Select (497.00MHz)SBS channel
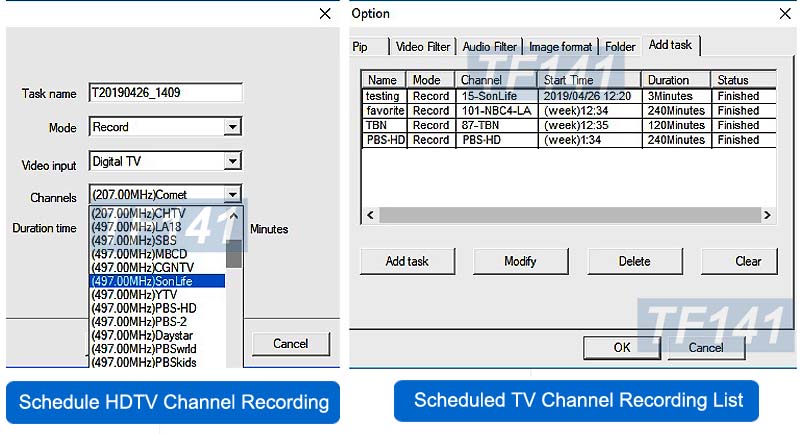Image resolution: width=800 pixels, height=434 pixels. pos(157,240)
